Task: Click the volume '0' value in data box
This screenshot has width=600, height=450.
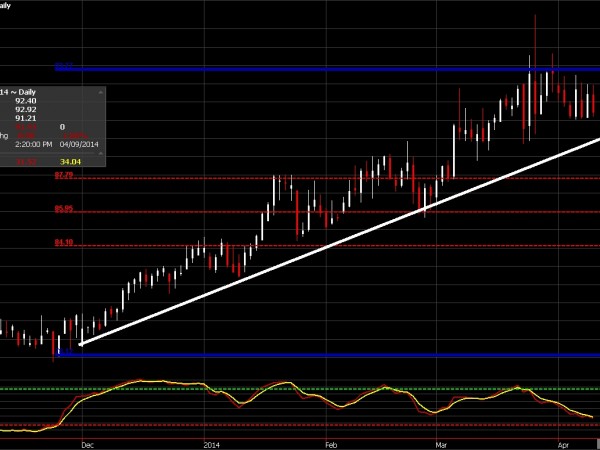Action: click(x=62, y=127)
